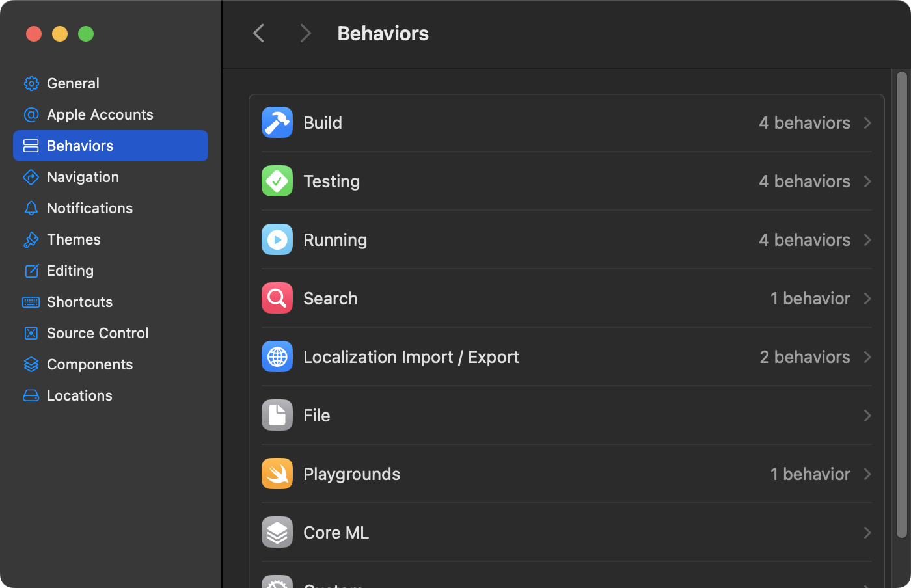The height and width of the screenshot is (588, 911).
Task: Click the Apple Accounts at-sign icon
Action: 31,115
